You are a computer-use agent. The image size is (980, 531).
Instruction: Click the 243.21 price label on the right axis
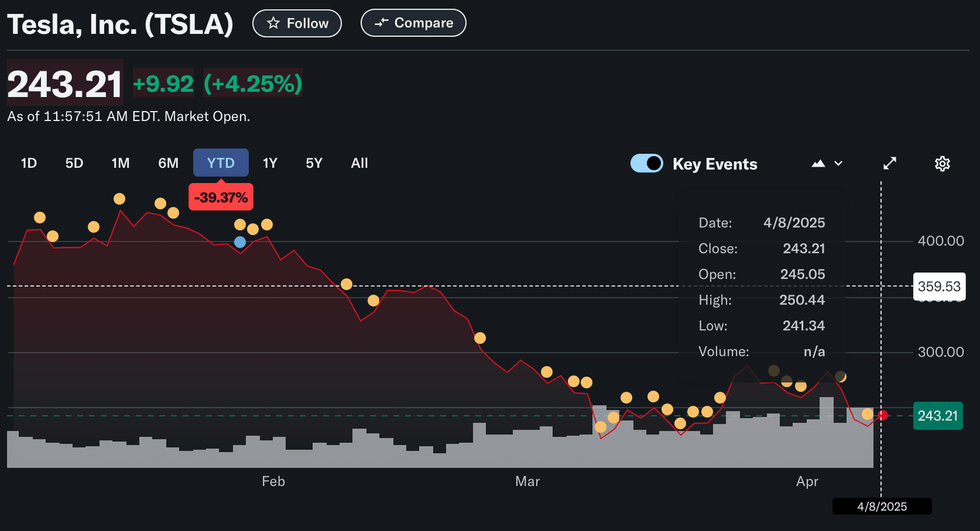pos(938,416)
